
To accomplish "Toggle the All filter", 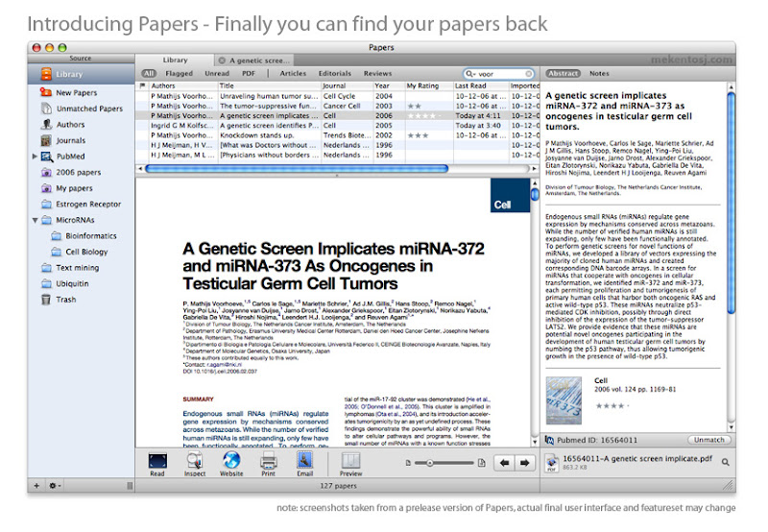I will pyautogui.click(x=149, y=74).
